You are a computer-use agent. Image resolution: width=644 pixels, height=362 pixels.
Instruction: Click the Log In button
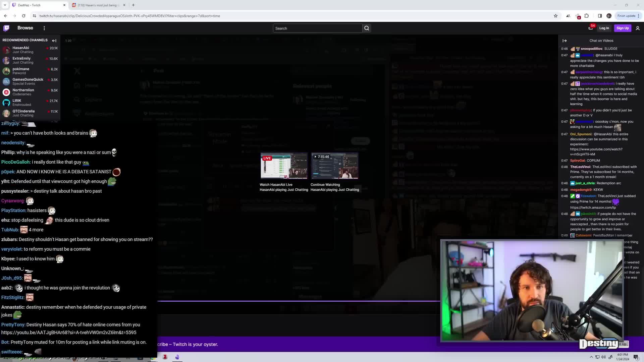coord(604,28)
